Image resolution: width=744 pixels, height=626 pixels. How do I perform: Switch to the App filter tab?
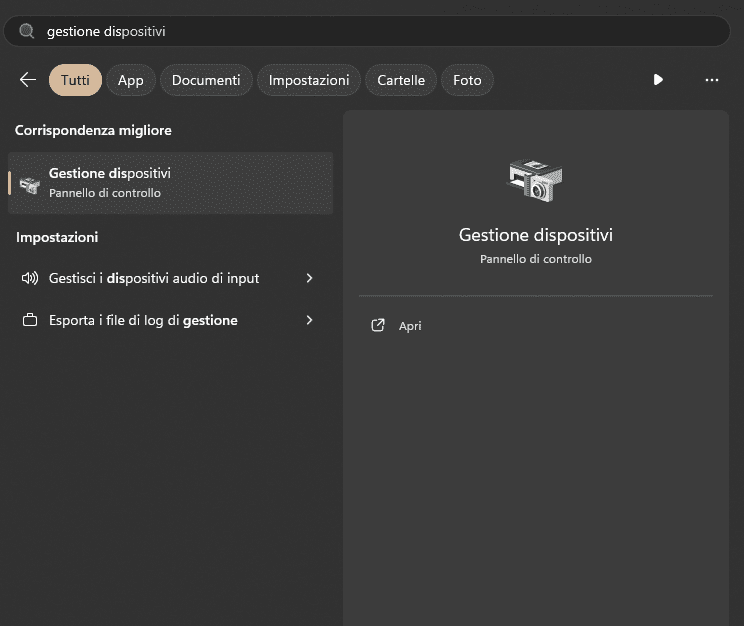130,80
